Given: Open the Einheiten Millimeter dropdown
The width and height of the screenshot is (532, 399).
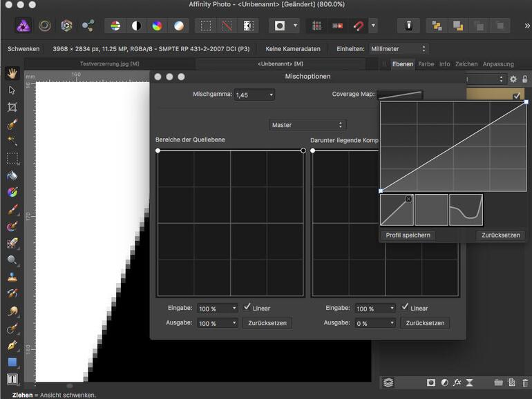Looking at the screenshot, I should pos(400,49).
